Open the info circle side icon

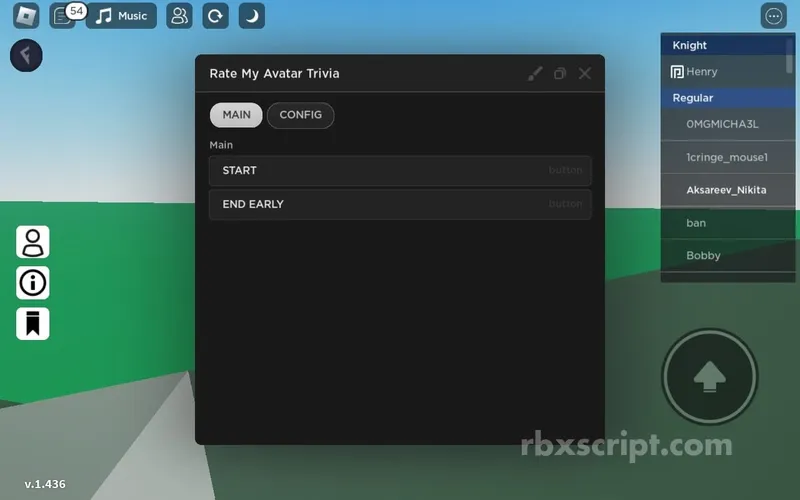coord(33,283)
